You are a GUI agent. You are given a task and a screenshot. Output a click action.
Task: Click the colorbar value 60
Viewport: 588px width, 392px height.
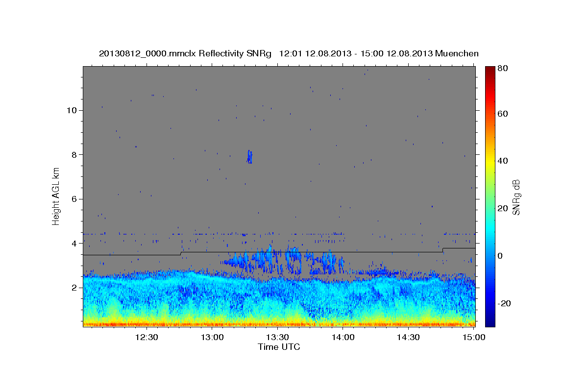504,114
